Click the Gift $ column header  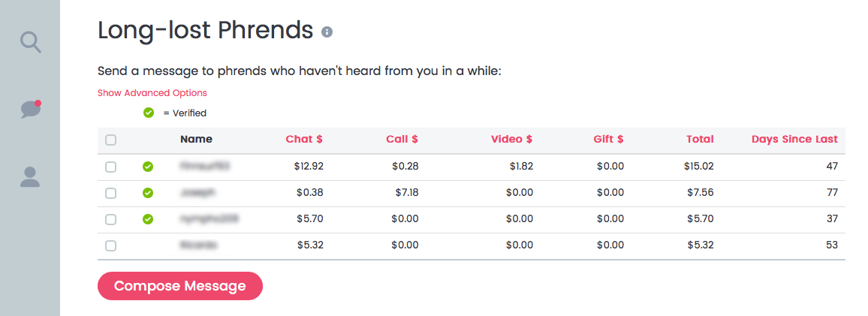608,140
